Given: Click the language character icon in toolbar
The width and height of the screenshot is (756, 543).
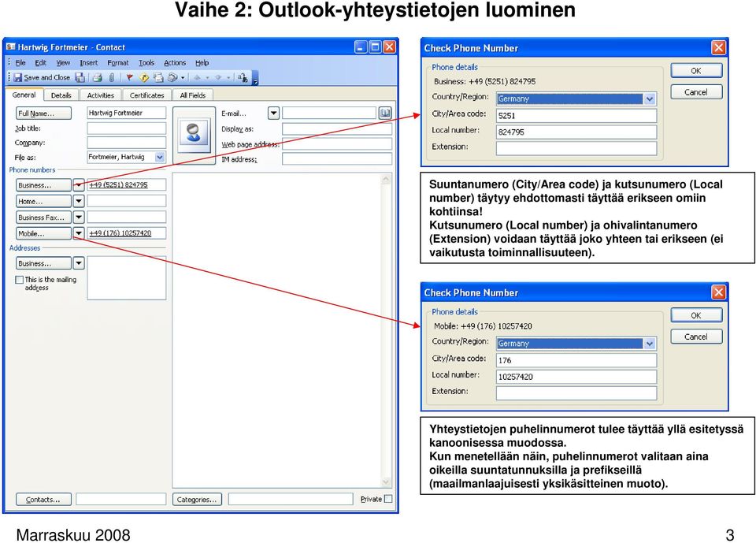Looking at the screenshot, I should coord(243,77).
